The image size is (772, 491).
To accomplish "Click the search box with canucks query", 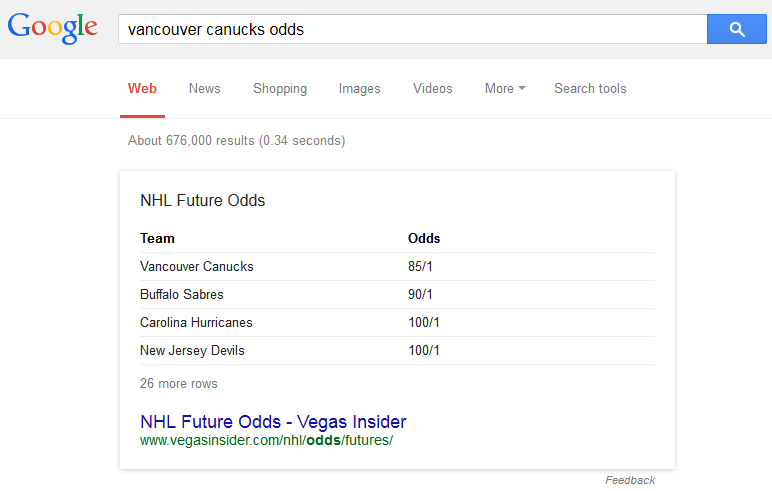I will point(412,30).
